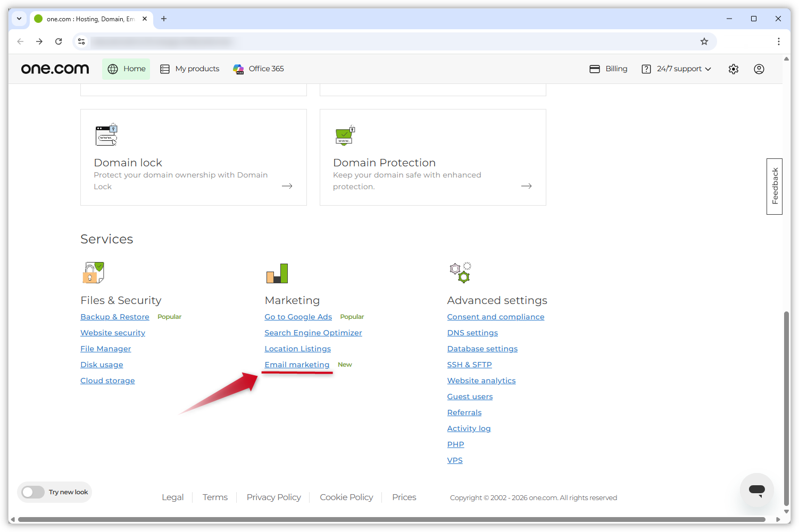Open the settings gear icon in header
799x532 pixels.
tap(734, 69)
